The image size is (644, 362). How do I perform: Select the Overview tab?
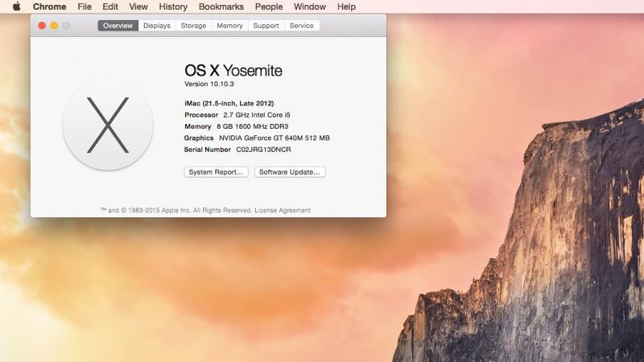click(118, 26)
